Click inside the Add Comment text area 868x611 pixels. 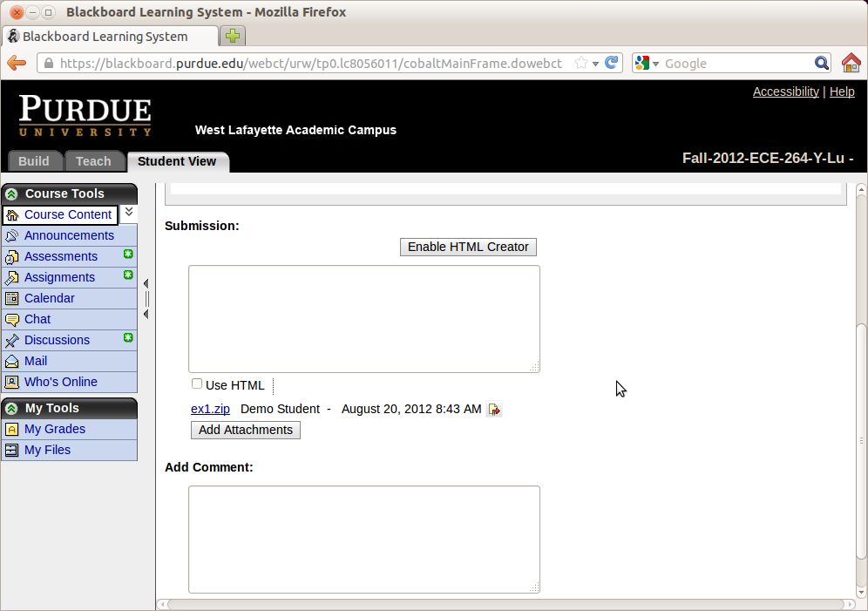(363, 539)
